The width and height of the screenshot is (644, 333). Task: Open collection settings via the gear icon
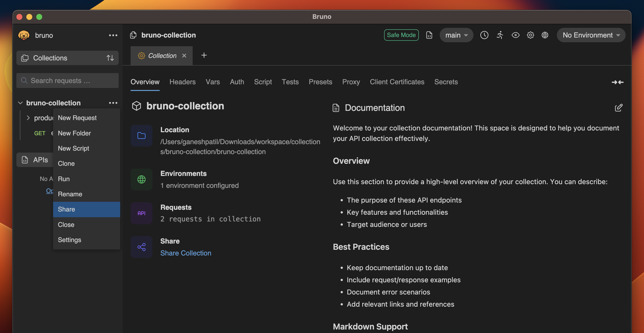point(531,35)
